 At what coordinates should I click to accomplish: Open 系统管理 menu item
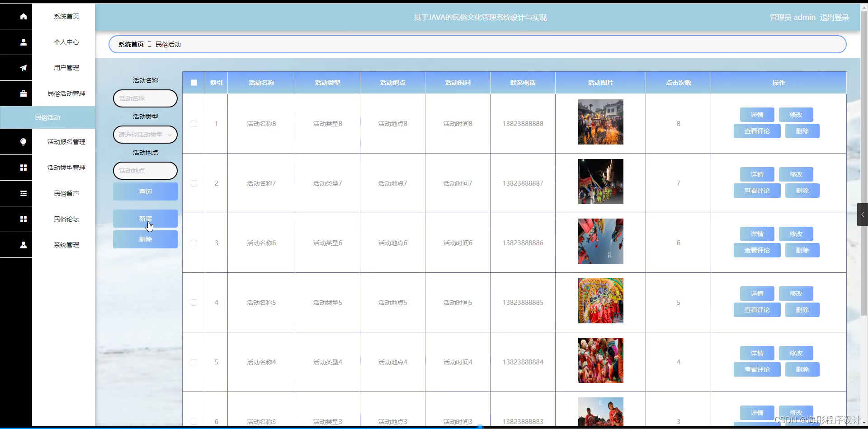pyautogui.click(x=66, y=245)
